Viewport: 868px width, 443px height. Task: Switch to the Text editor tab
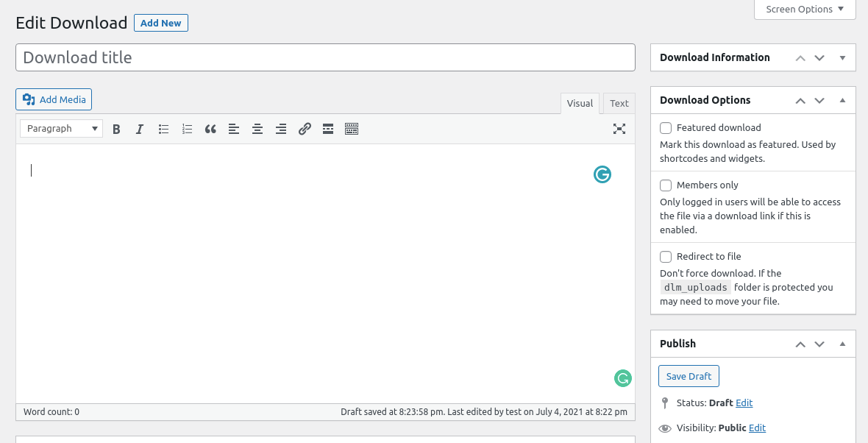pyautogui.click(x=619, y=104)
